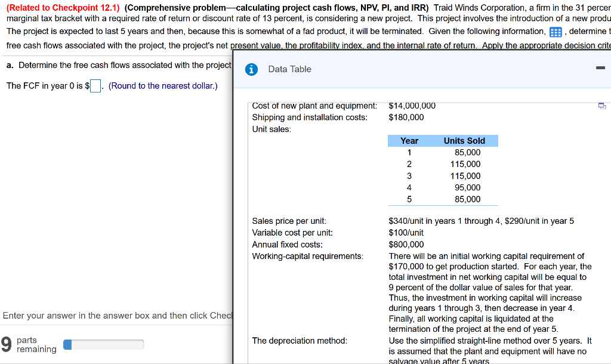The height and width of the screenshot is (364, 611).
Task: Select the Year column header
Action: pos(409,140)
